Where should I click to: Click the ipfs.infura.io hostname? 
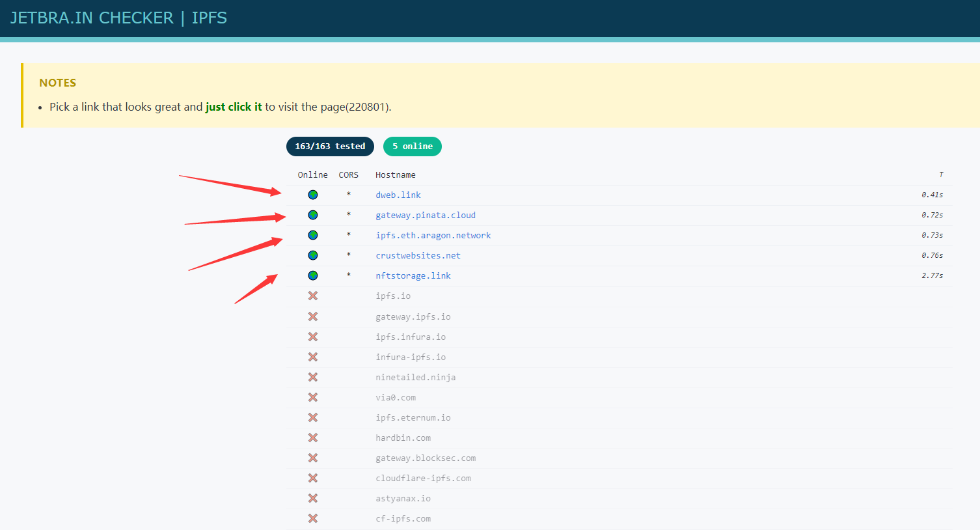(x=411, y=337)
